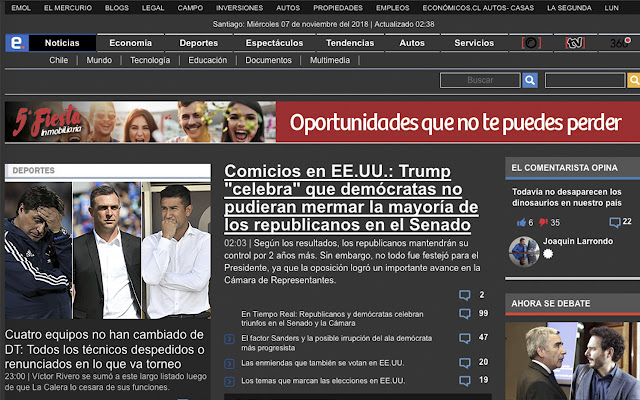The width and height of the screenshot is (640, 400).
Task: Open the LA SEGUNDA top link
Action: pos(569,8)
